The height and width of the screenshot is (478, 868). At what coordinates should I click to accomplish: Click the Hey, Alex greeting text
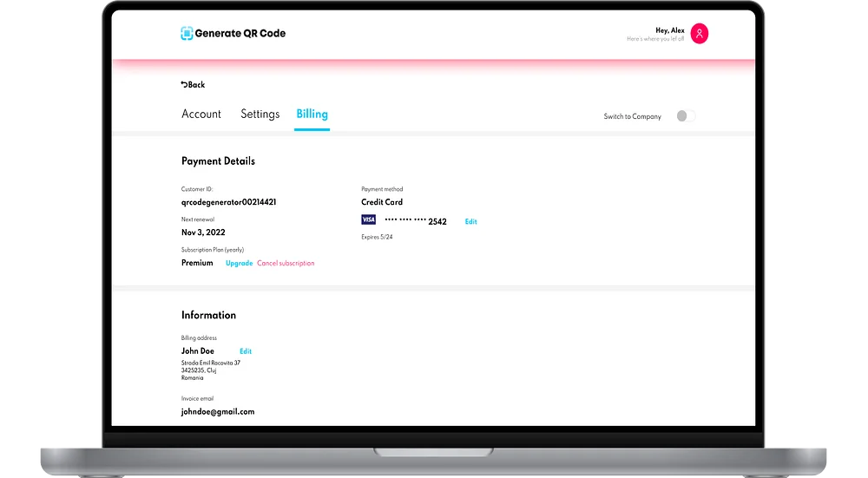(x=670, y=30)
